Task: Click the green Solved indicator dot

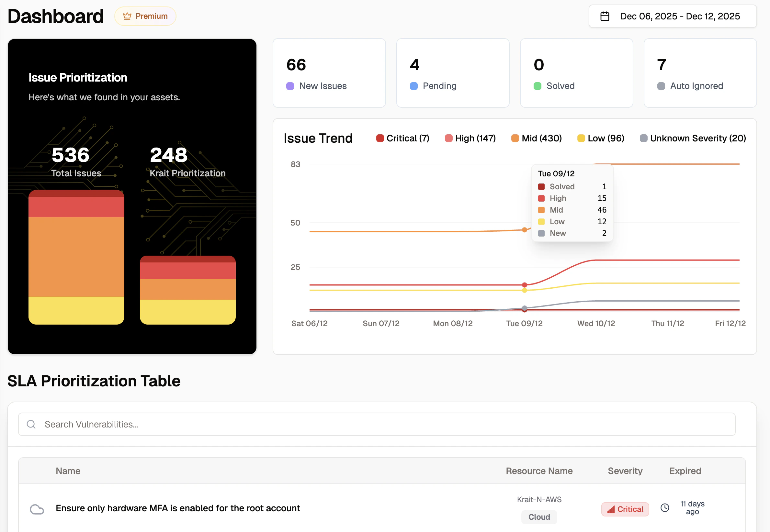Action: [537, 86]
